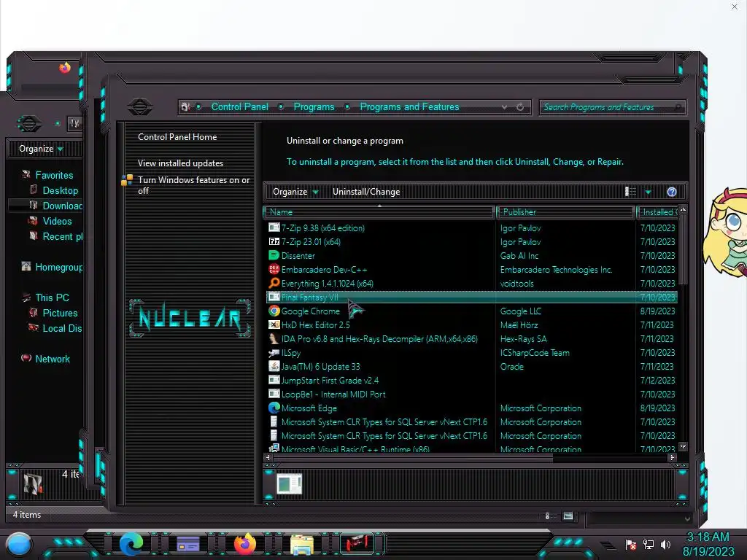Select the Everything search magnifier icon
Screen dimensions: 747x560
pos(274,283)
